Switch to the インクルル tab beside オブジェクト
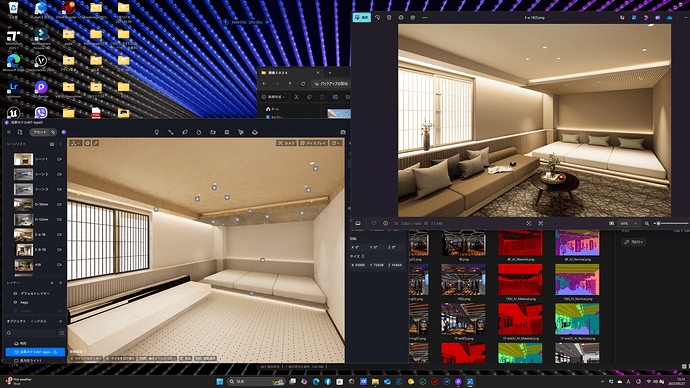690x388 pixels. click(39, 321)
